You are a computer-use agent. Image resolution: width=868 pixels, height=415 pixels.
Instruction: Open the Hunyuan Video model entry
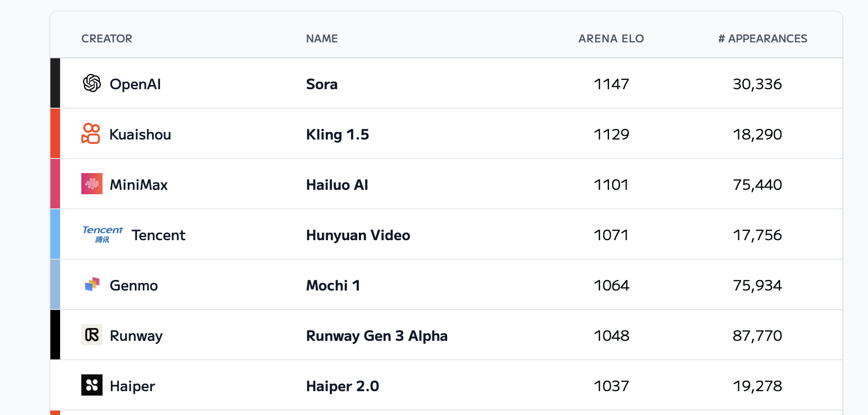click(358, 235)
